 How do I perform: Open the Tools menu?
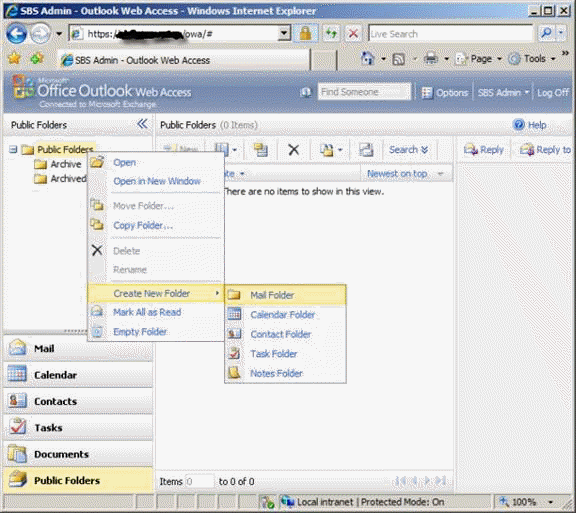click(x=532, y=59)
